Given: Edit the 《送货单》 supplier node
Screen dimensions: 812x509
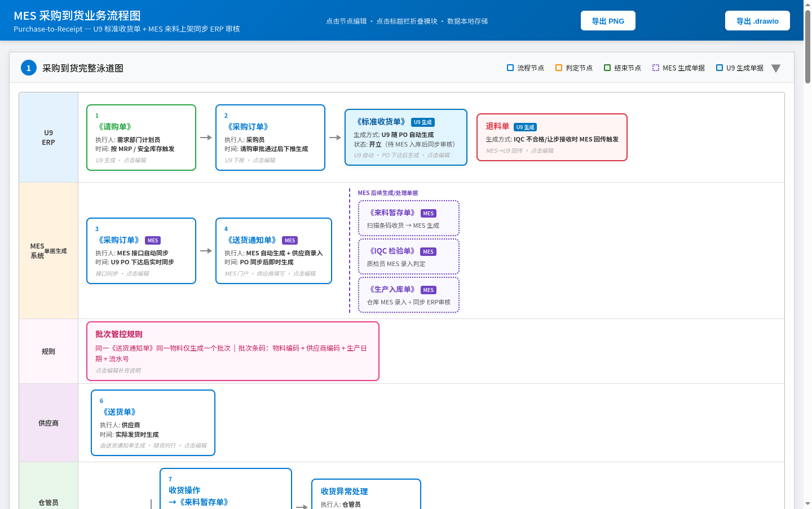Looking at the screenshot, I should pos(153,423).
